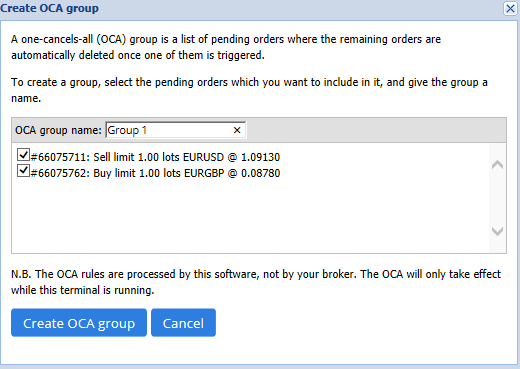Click the gray header bar beside name field
The height and width of the screenshot is (369, 520).
pyautogui.click(x=375, y=130)
